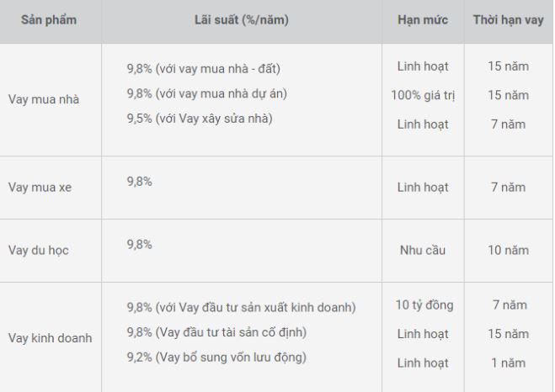Click the "Sản phẩm" column header

(x=49, y=19)
